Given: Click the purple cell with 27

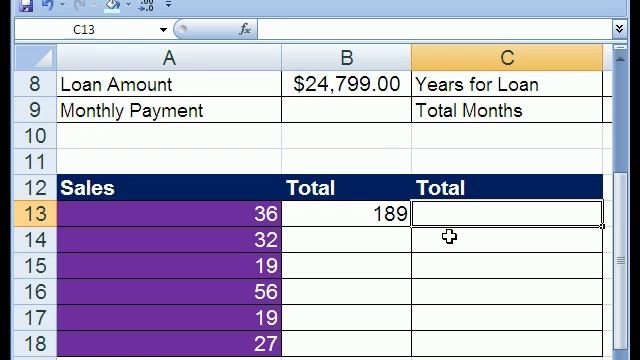Looking at the screenshot, I should point(169,344).
